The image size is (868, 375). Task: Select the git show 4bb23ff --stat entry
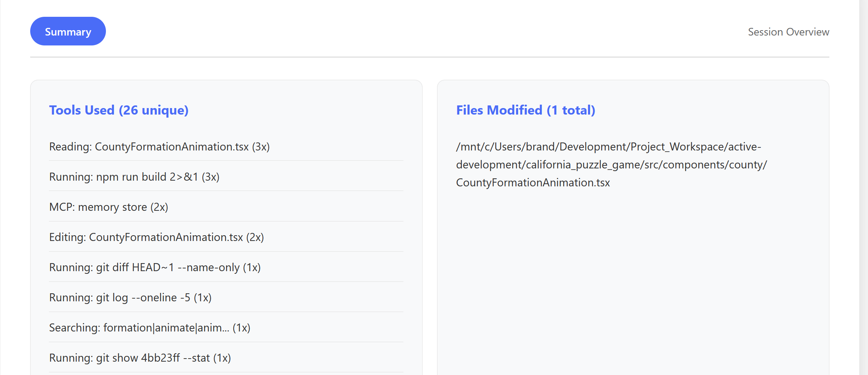pos(140,358)
